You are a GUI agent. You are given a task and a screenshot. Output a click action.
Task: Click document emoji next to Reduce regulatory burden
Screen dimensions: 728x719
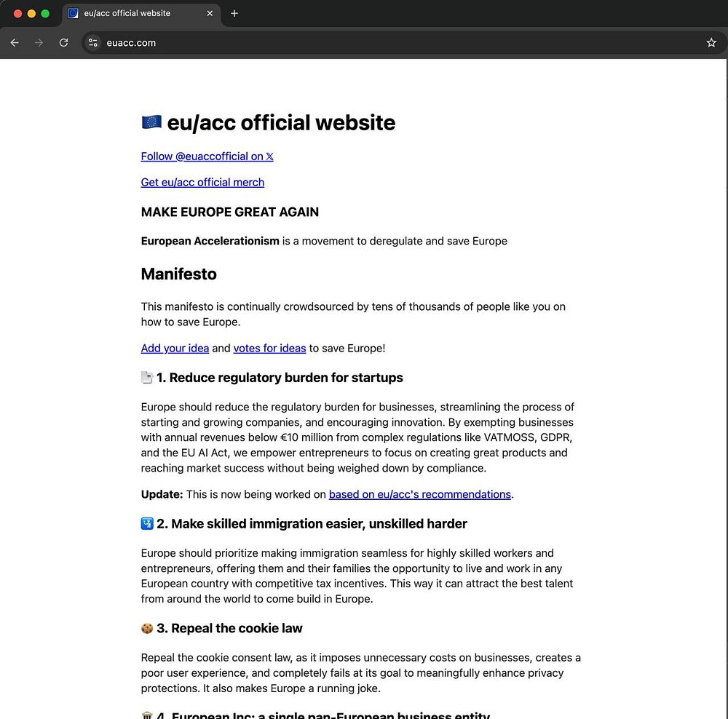point(147,378)
